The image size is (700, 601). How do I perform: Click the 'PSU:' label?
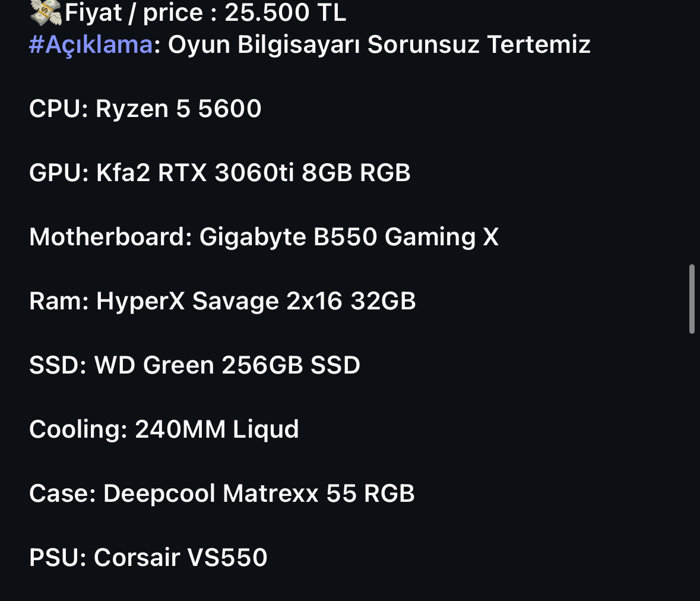click(x=58, y=558)
